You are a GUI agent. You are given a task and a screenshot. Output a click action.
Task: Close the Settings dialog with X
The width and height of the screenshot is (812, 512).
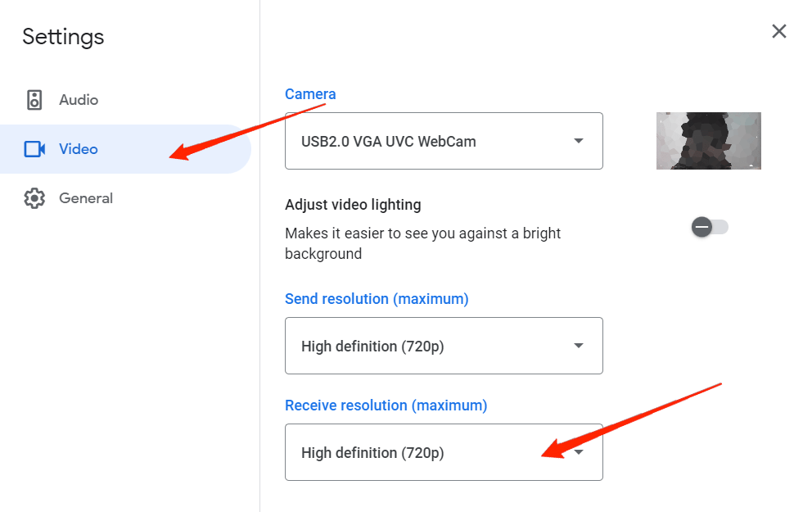[x=779, y=31]
